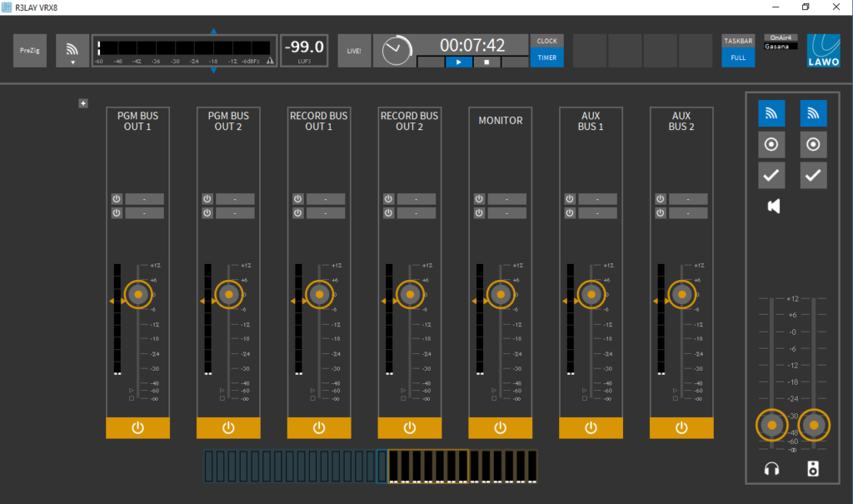Click the power button under PGM BUS OUT 1

(x=137, y=427)
